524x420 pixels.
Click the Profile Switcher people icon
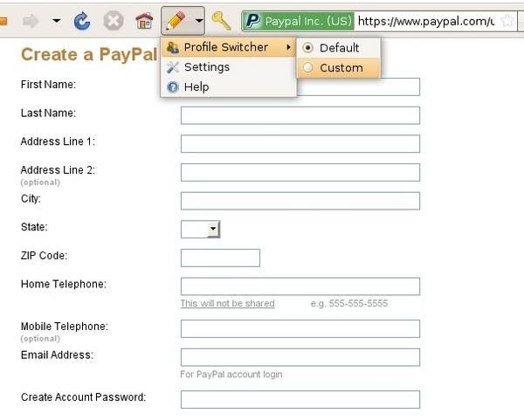click(172, 47)
